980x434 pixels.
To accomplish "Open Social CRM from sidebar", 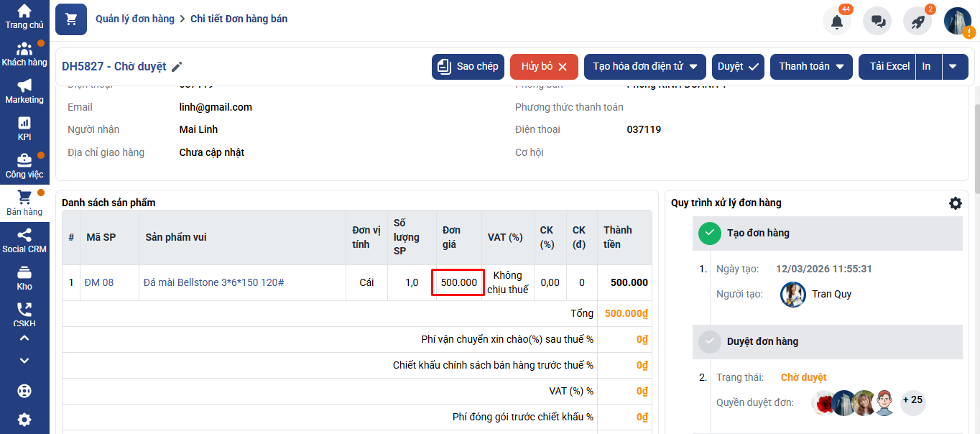I will click(24, 241).
